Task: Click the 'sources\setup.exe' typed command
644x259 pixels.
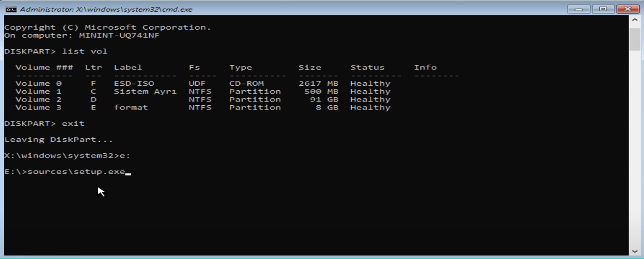Action: point(76,172)
